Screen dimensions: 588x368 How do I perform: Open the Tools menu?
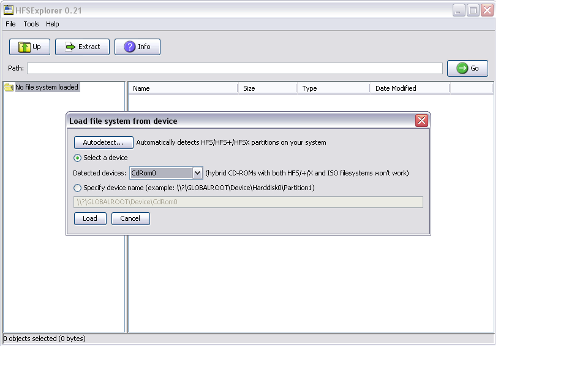pyautogui.click(x=31, y=24)
